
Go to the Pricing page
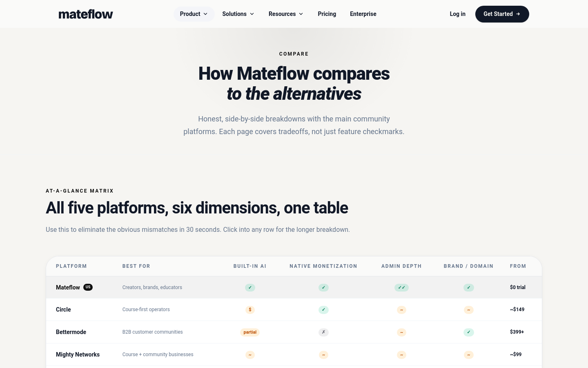tap(327, 14)
